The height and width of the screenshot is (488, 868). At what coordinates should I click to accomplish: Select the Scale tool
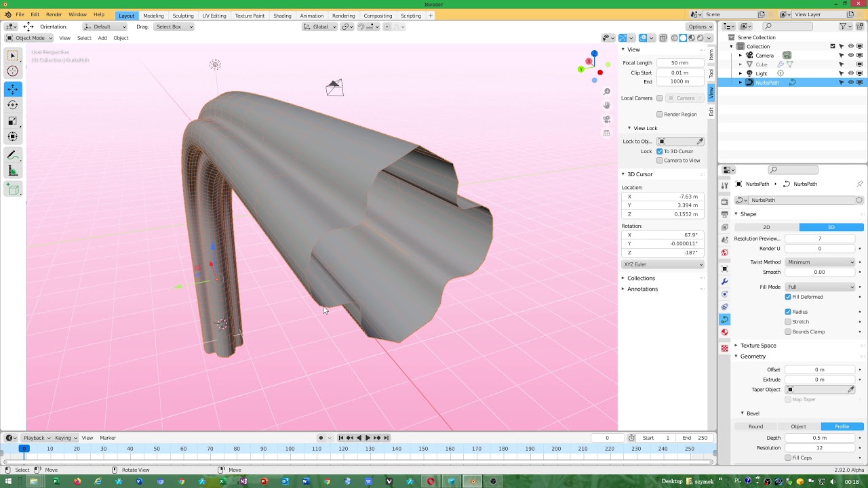13,121
